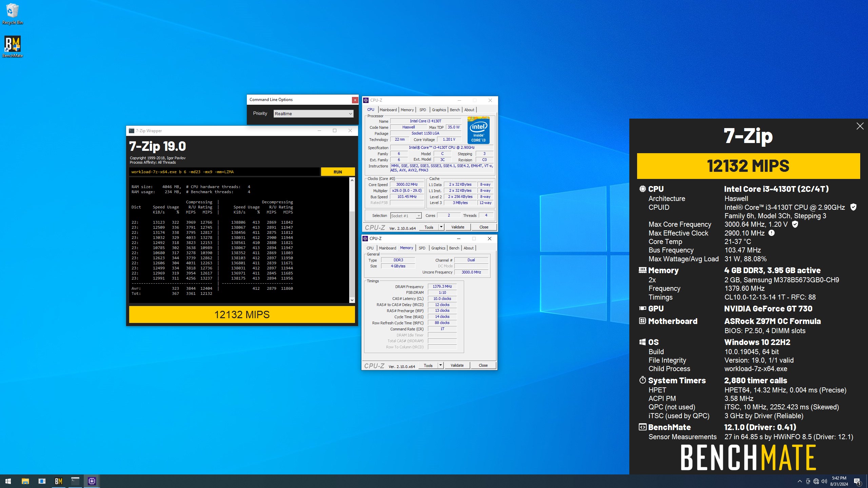Image resolution: width=868 pixels, height=488 pixels.
Task: Click the Max Core Frequency verified shield
Action: [x=795, y=224]
